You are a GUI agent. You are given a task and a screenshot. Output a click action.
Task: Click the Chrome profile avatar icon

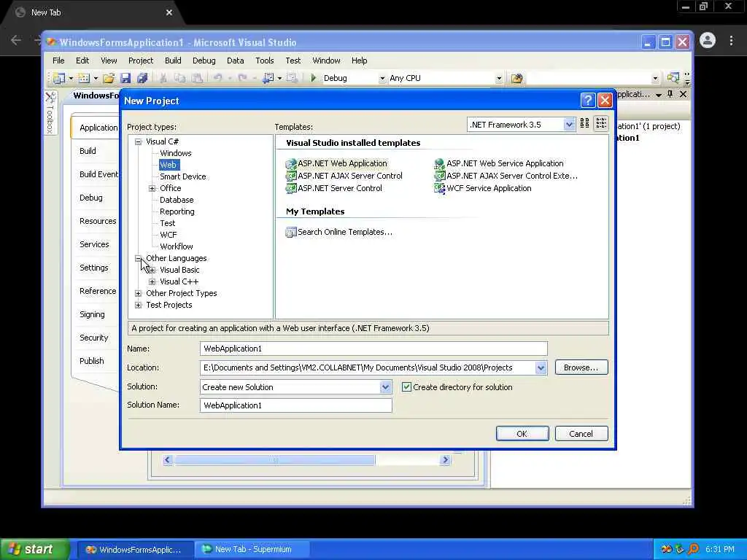(708, 41)
